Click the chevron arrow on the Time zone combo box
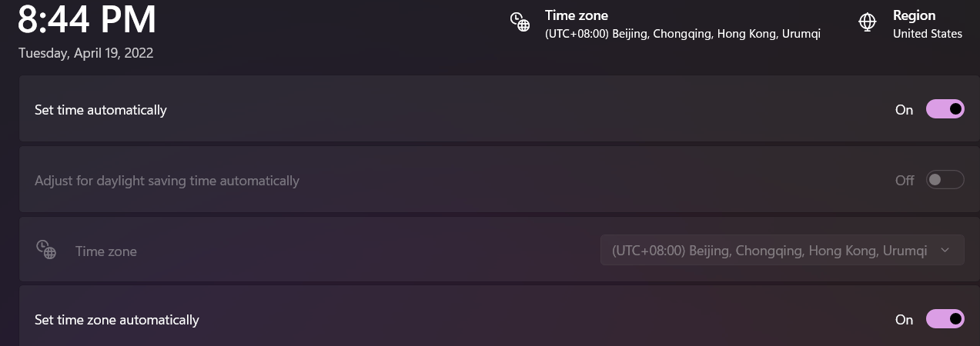 (x=945, y=250)
